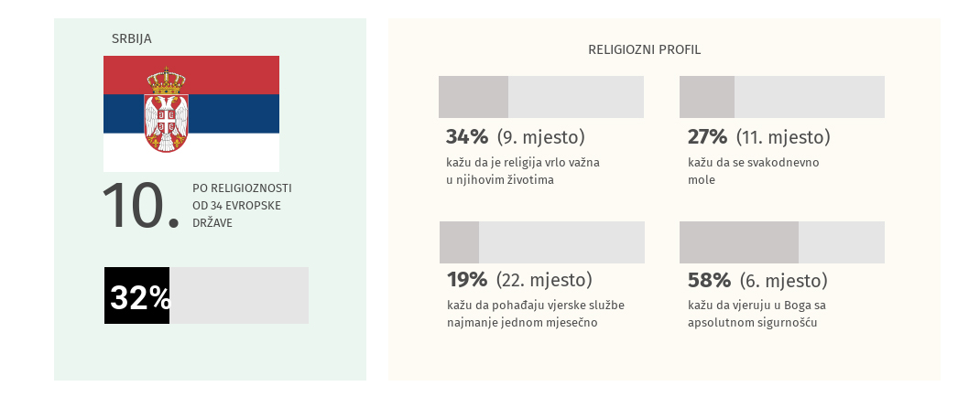Click the progress bar above 27%

click(782, 97)
